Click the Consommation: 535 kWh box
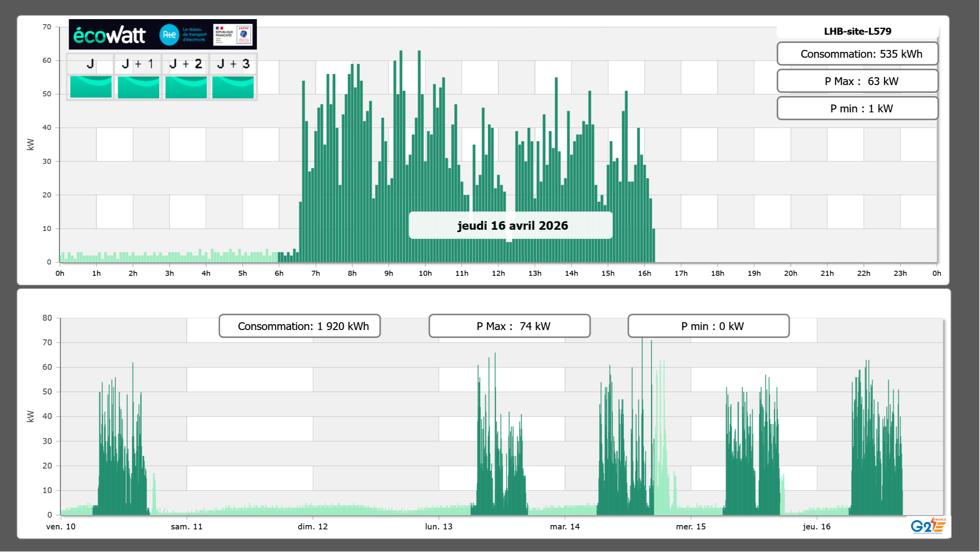Image resolution: width=980 pixels, height=552 pixels. [857, 54]
